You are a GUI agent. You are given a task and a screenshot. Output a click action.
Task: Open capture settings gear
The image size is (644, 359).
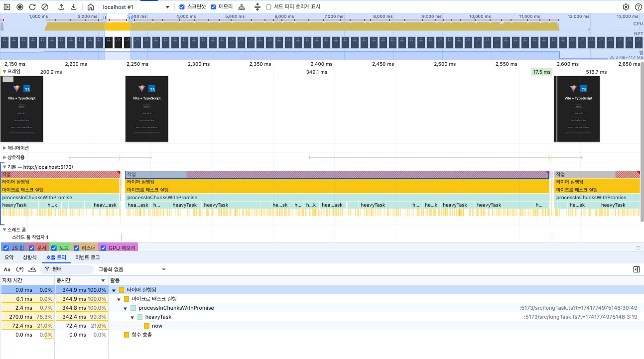[626, 7]
